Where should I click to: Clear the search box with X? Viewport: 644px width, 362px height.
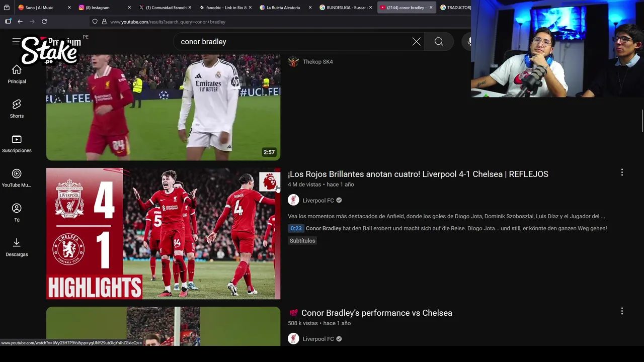(x=416, y=42)
